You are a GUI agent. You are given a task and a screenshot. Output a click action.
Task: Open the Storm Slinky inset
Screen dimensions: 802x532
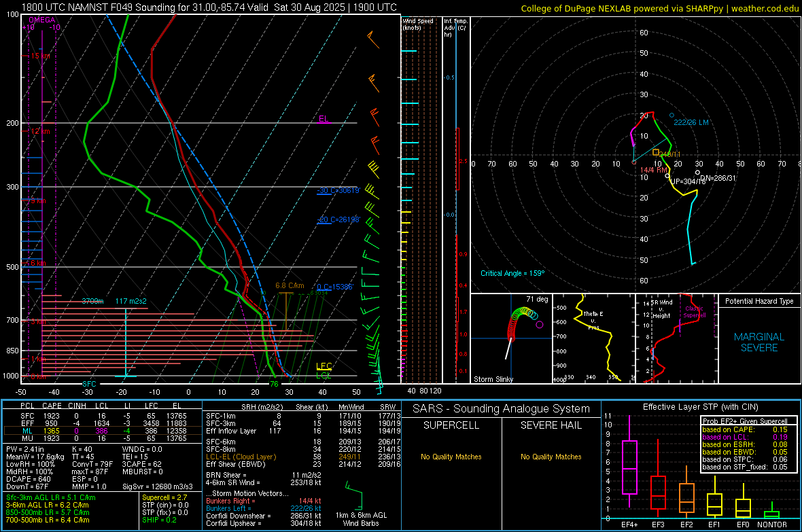pyautogui.click(x=512, y=338)
